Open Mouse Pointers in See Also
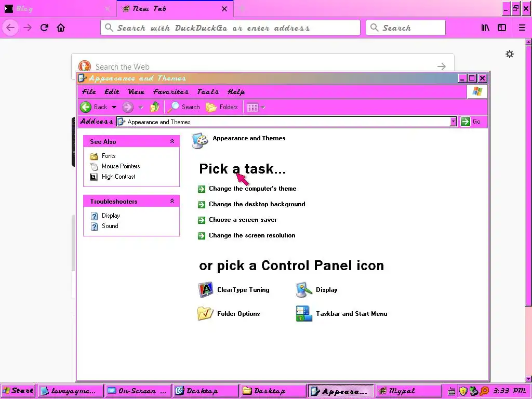 point(115,166)
